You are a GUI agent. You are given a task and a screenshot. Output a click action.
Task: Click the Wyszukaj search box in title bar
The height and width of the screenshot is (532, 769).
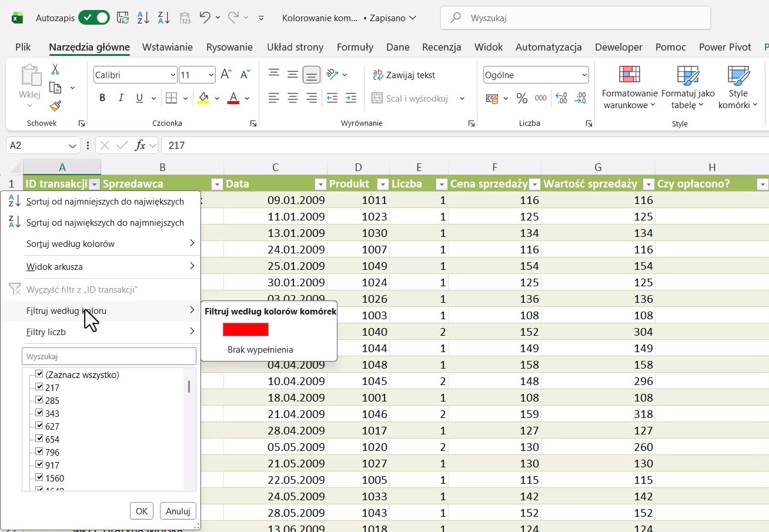(x=576, y=18)
